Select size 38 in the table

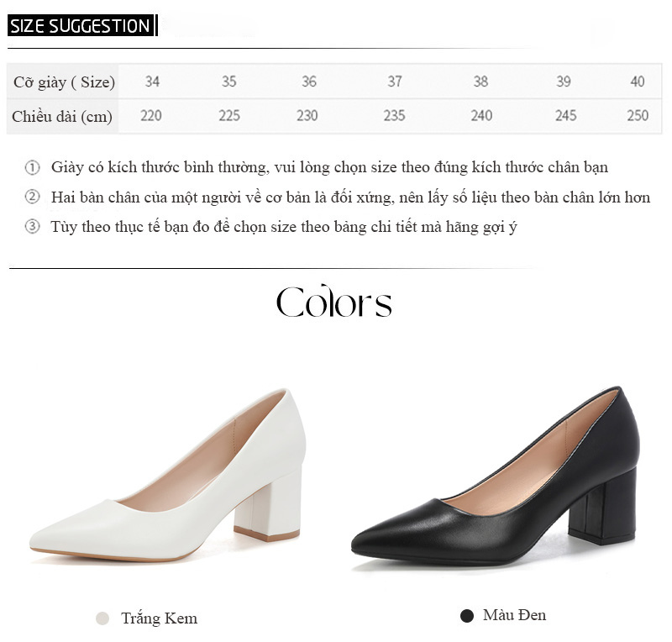point(480,82)
